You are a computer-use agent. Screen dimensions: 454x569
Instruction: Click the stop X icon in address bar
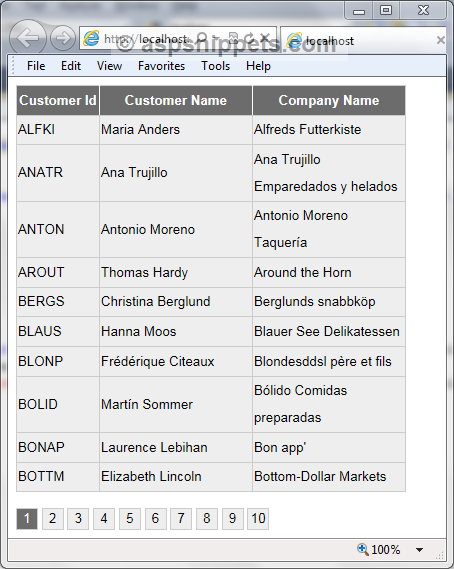[x=265, y=37]
